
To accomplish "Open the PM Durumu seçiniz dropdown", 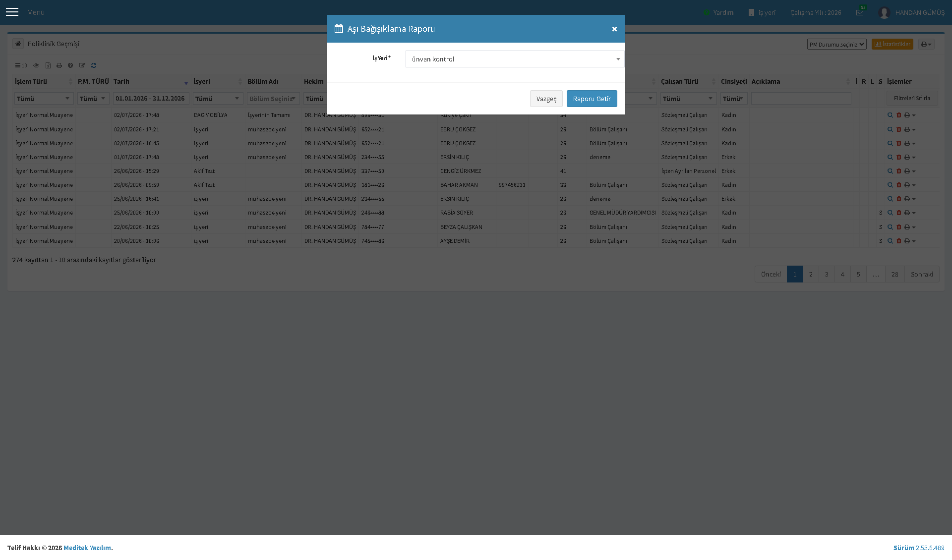I will pos(836,44).
